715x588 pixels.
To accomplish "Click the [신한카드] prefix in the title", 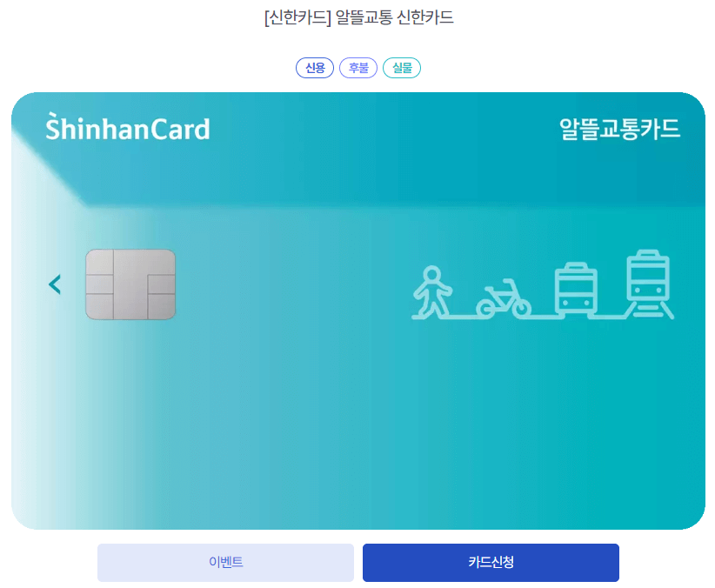I will 297,17.
